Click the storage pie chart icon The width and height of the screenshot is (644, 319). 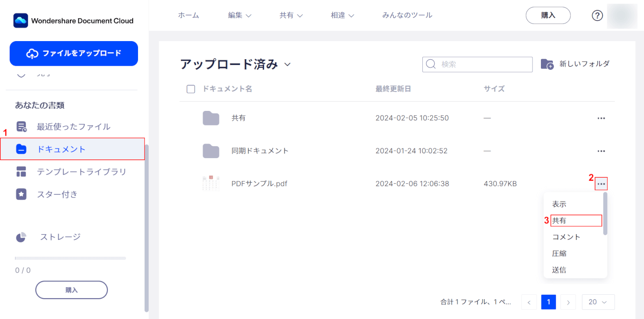pos(21,237)
